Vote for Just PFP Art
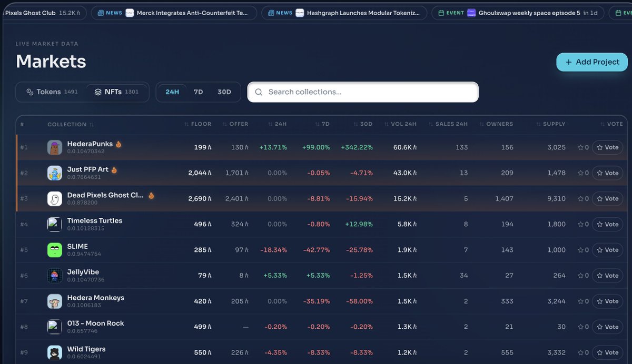The image size is (632, 364). click(x=607, y=173)
